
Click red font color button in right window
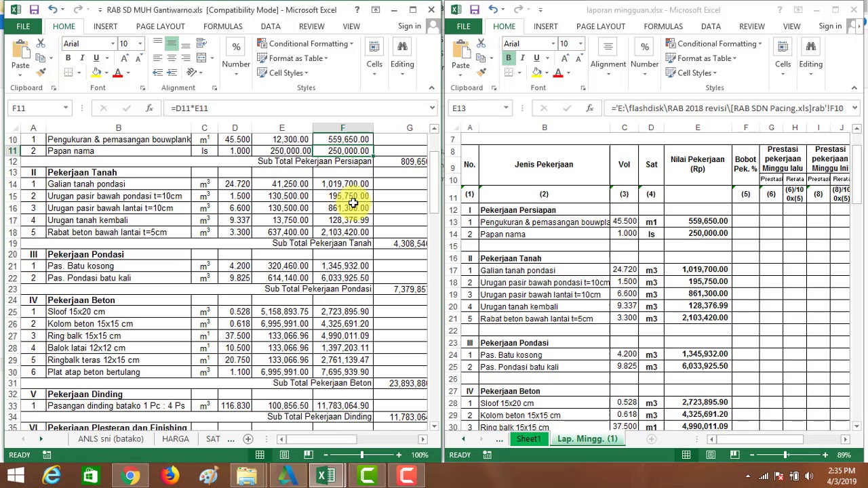[x=557, y=73]
